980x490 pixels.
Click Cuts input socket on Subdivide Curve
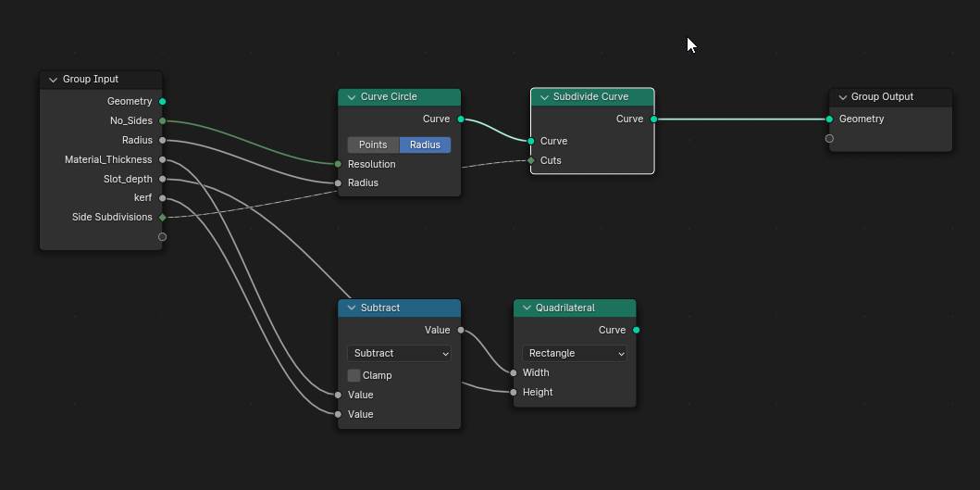[x=530, y=160]
